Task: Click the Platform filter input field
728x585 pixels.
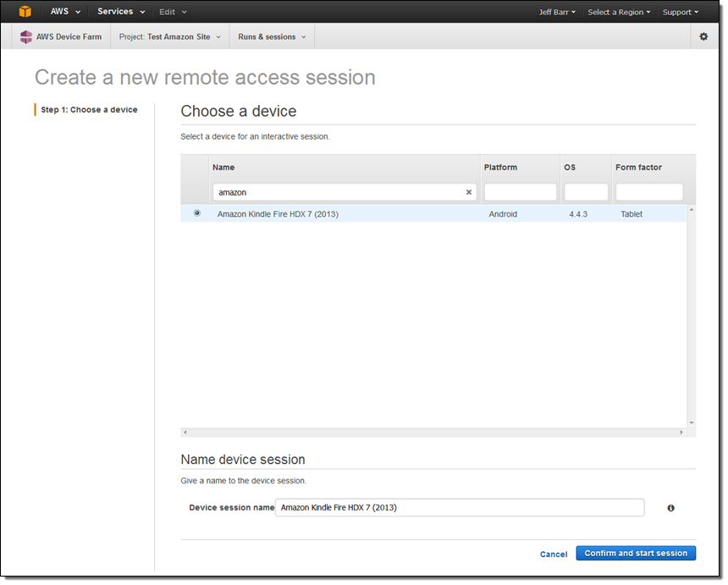Action: (520, 192)
